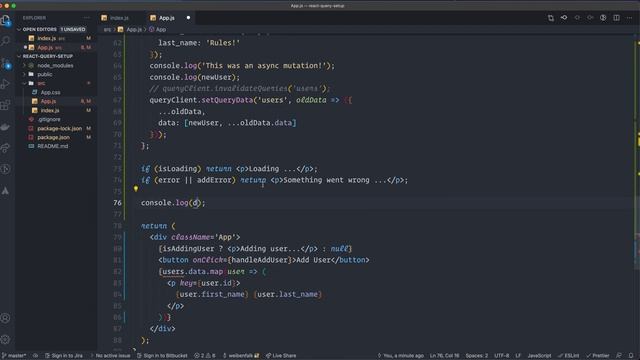Change Spaces: 2 indentation setting

pyautogui.click(x=476, y=356)
